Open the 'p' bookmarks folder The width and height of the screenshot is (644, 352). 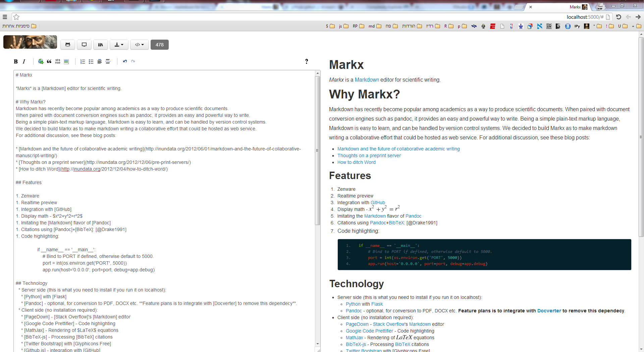tap(462, 26)
